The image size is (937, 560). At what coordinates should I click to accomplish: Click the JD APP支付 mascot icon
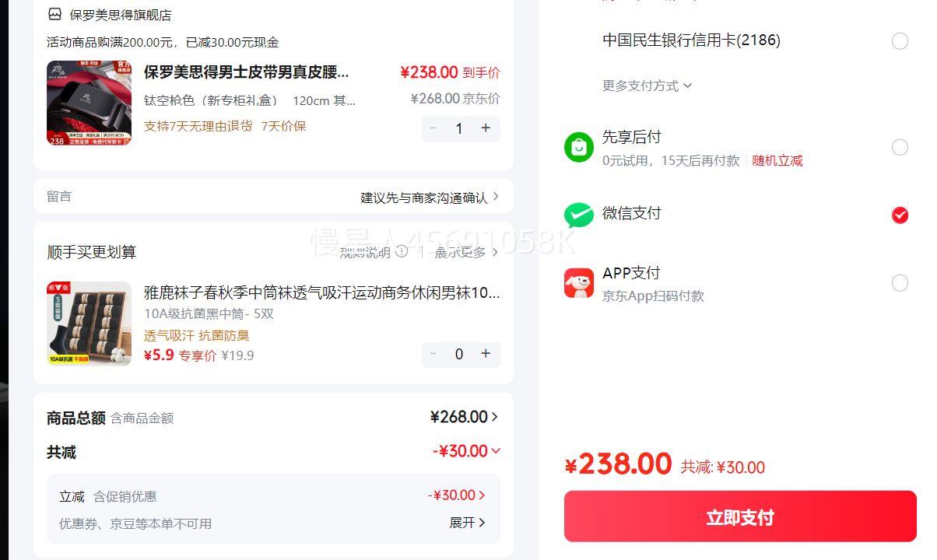(x=578, y=283)
